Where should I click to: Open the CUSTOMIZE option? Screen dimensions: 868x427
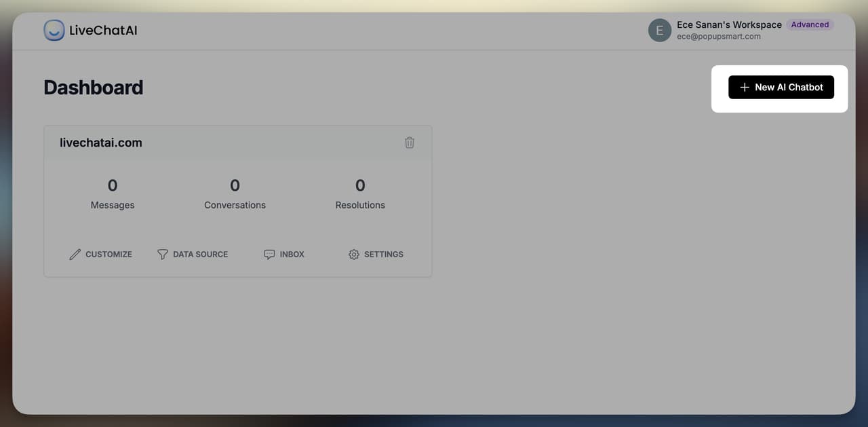(x=101, y=254)
